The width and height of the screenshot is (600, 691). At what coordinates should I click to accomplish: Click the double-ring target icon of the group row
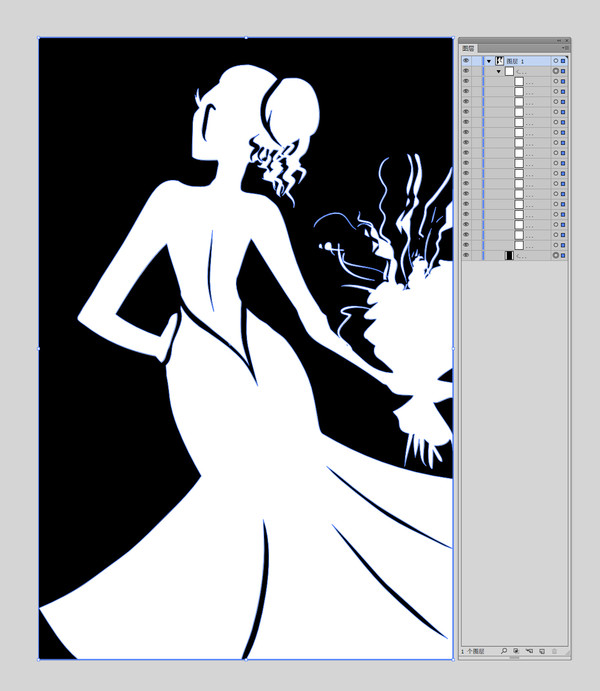556,71
